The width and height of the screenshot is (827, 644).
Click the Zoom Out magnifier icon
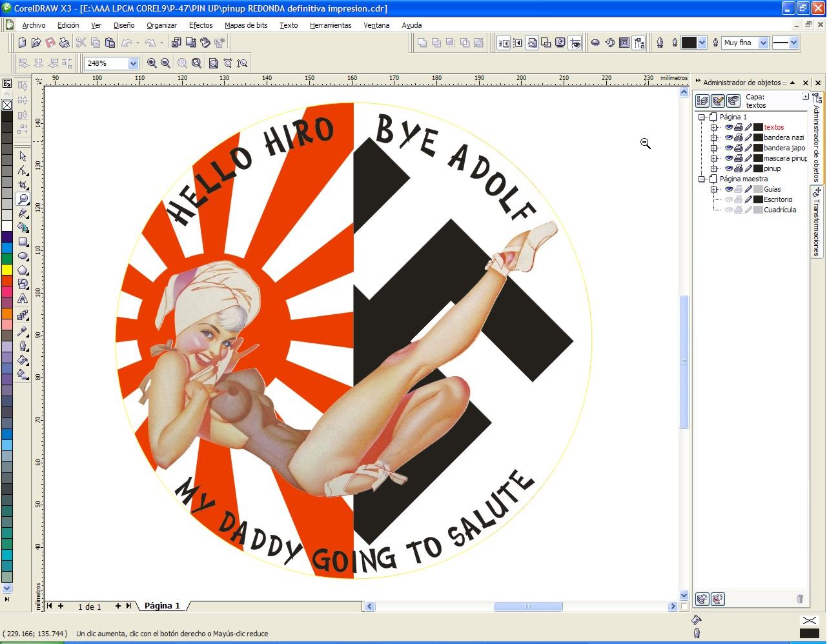165,63
